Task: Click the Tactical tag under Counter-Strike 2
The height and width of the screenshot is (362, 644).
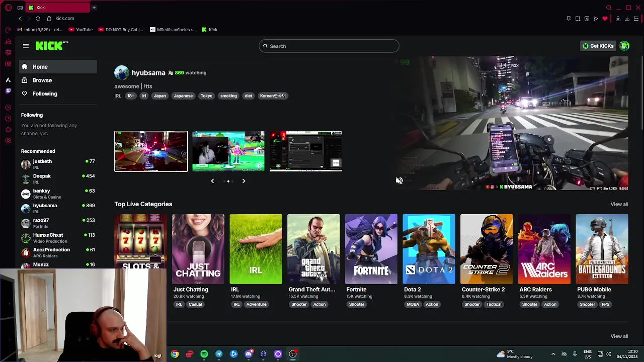Action: (x=494, y=304)
